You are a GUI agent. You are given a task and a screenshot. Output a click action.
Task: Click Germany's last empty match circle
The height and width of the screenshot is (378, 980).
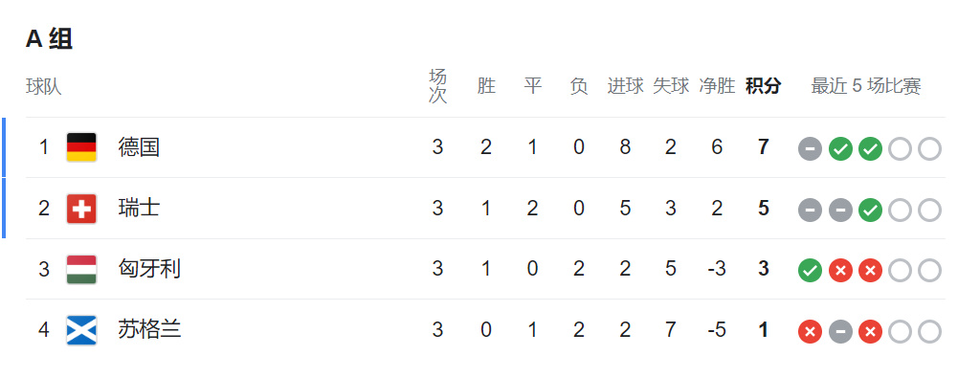coord(929,149)
